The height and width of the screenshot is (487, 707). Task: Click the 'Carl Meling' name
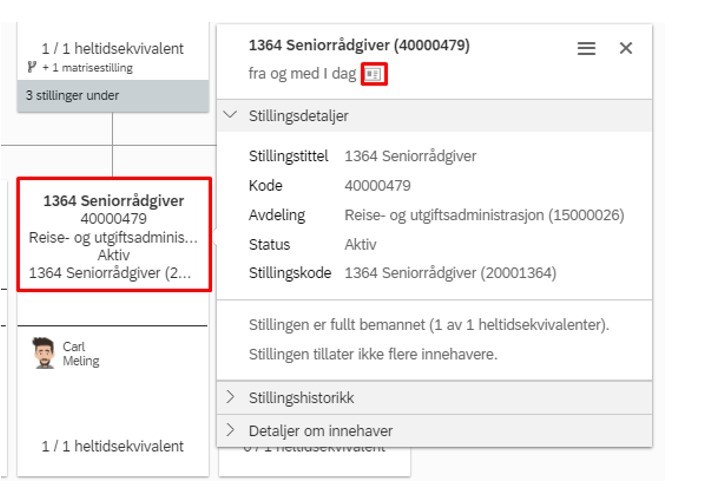coord(81,354)
